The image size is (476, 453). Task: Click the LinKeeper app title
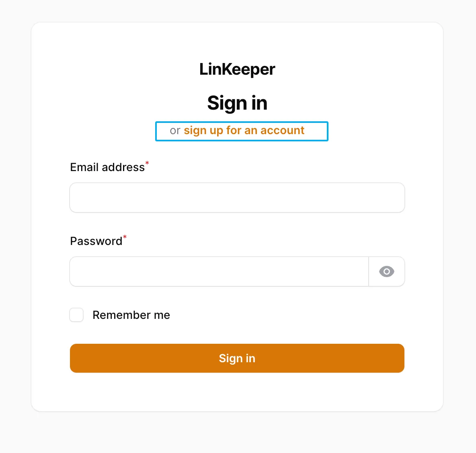(x=237, y=69)
